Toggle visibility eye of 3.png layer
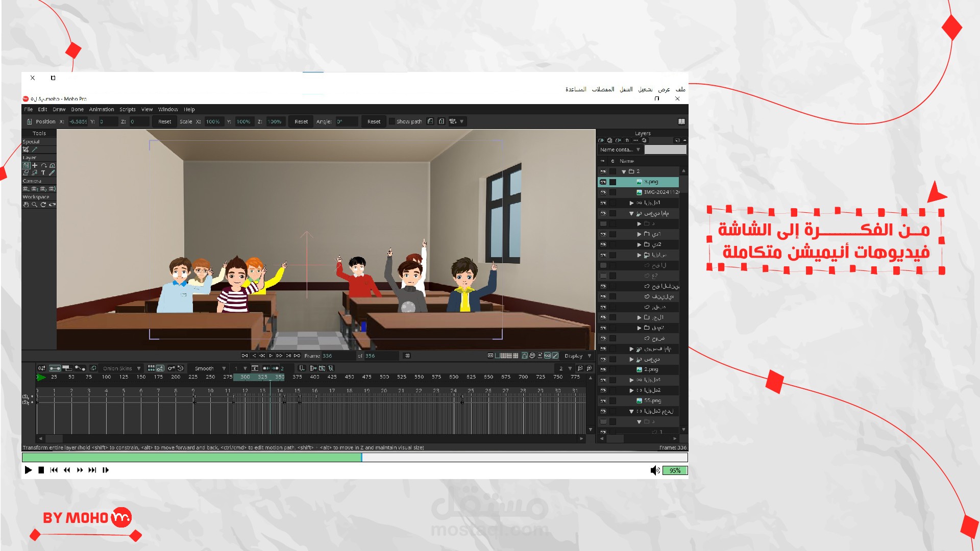 603,182
